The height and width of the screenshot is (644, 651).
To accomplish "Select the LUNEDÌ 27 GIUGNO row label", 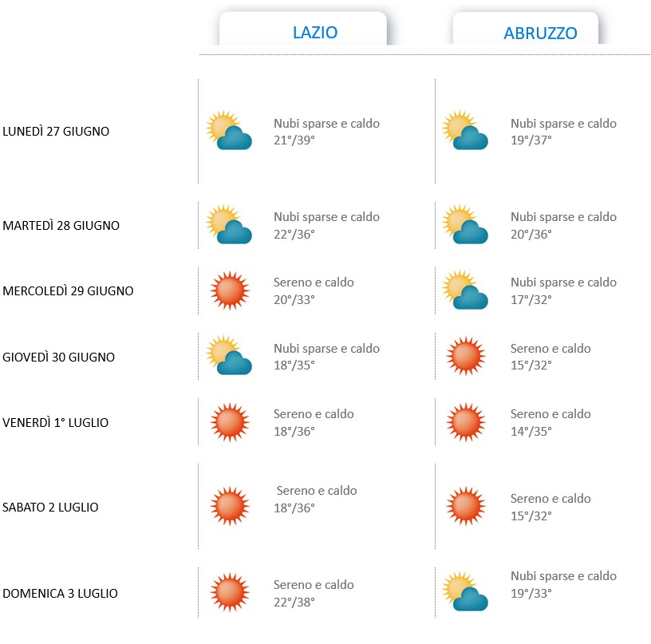I will (56, 131).
